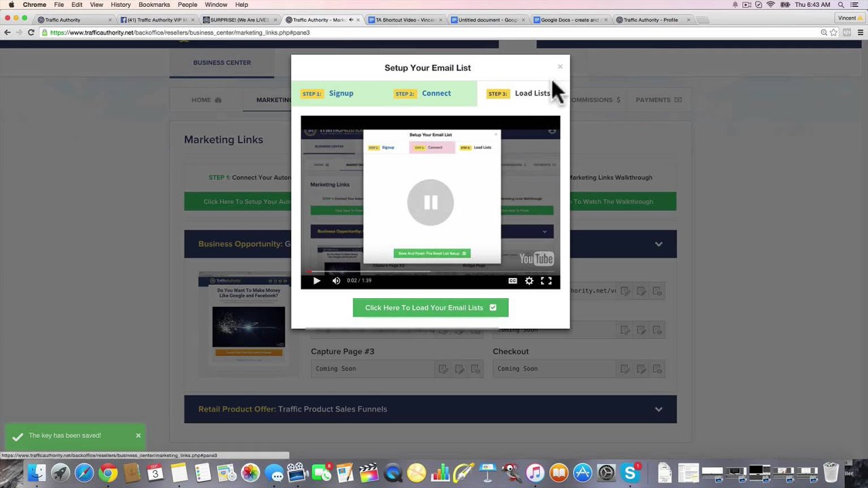Click the green Setup Your Autoresponder button

click(x=237, y=201)
